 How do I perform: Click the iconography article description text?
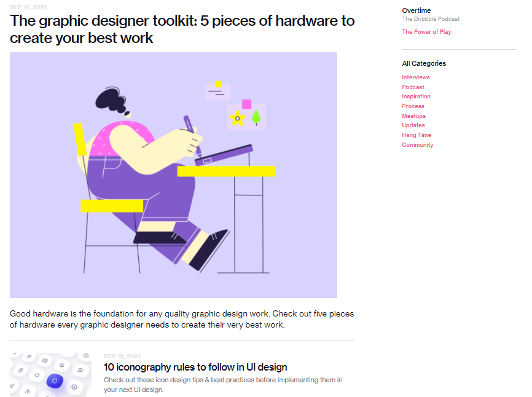coord(223,384)
